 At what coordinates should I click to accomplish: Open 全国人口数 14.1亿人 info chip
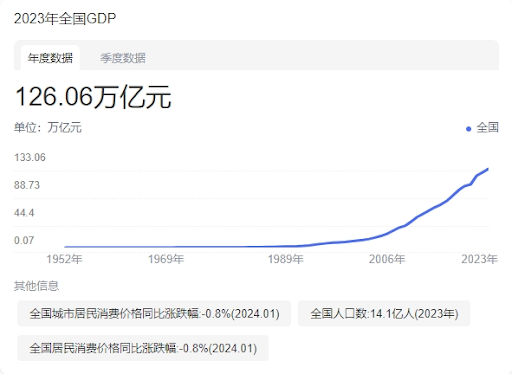pyautogui.click(x=384, y=313)
